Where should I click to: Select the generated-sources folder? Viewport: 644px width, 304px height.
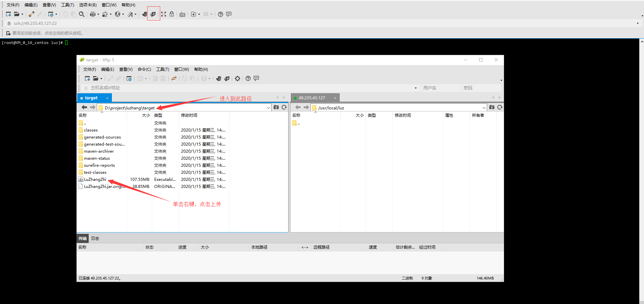click(x=99, y=137)
